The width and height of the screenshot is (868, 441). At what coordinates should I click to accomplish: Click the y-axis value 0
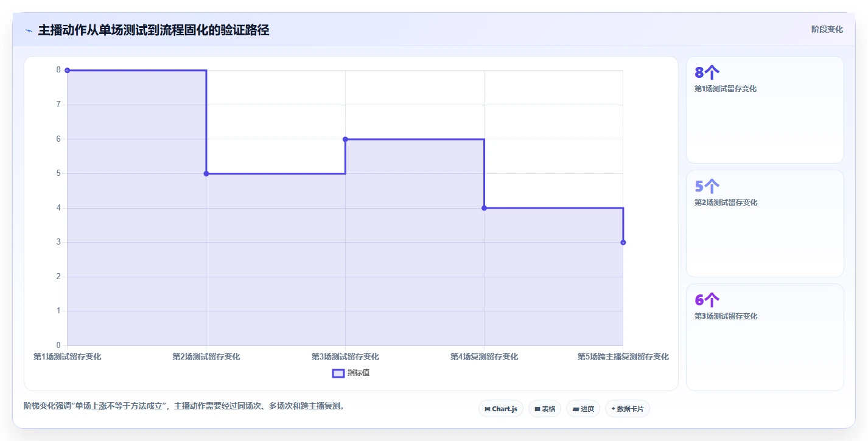pos(59,346)
